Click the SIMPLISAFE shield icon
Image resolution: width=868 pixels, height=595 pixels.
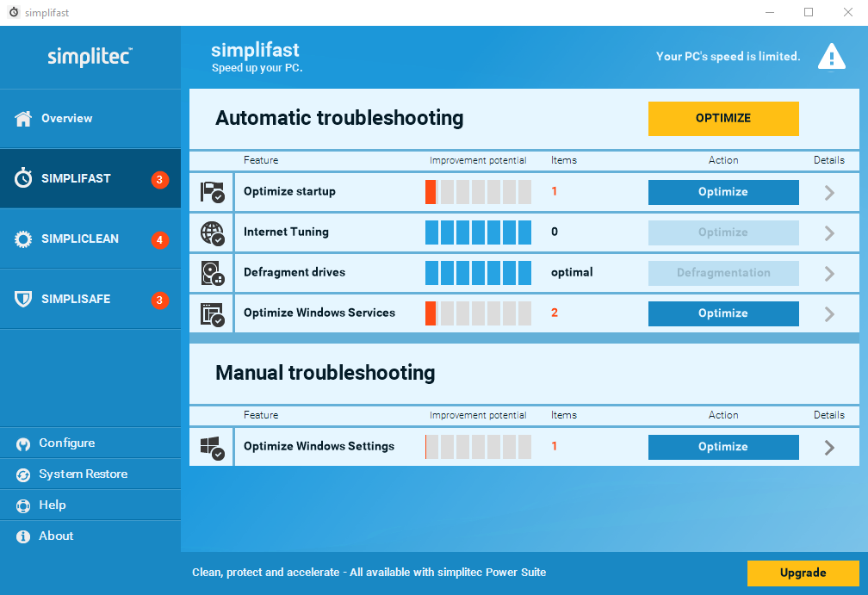[x=23, y=299]
